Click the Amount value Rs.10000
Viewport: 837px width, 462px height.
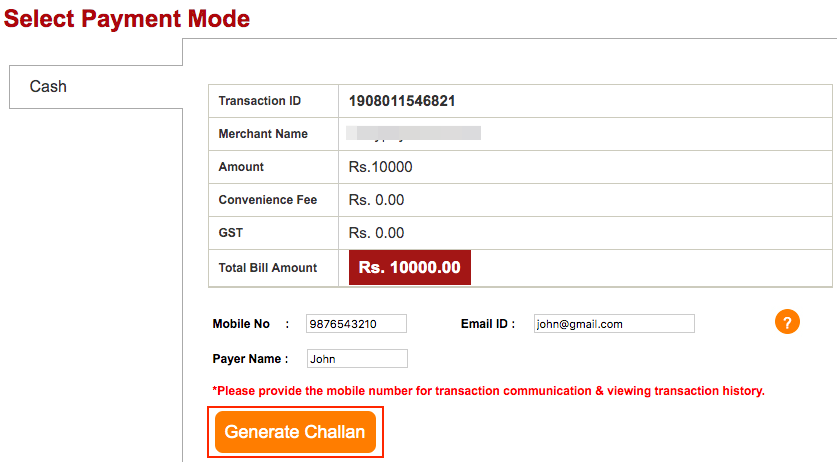tap(380, 167)
